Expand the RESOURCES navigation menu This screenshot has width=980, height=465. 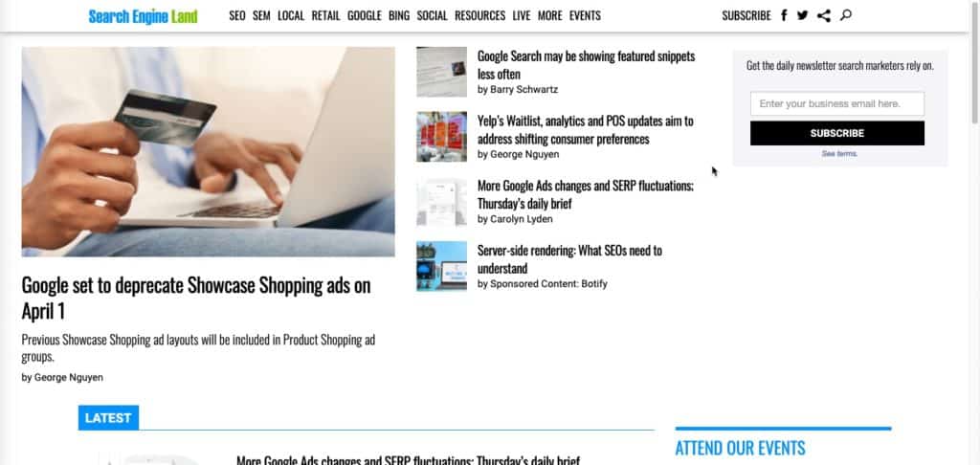[x=480, y=15]
